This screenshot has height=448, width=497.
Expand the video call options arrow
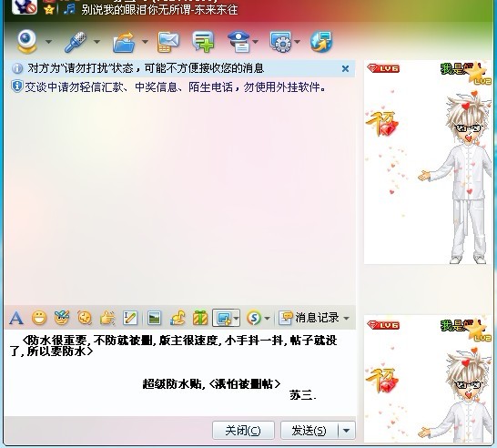[48, 42]
